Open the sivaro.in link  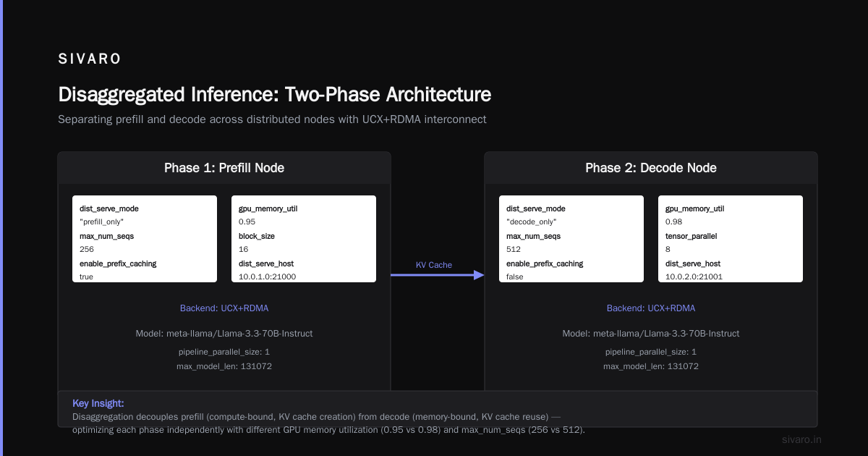tap(801, 439)
